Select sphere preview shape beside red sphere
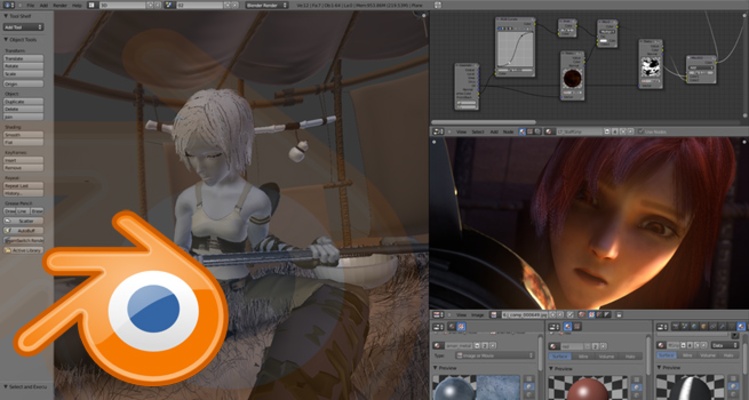The width and height of the screenshot is (749, 400). (x=636, y=388)
